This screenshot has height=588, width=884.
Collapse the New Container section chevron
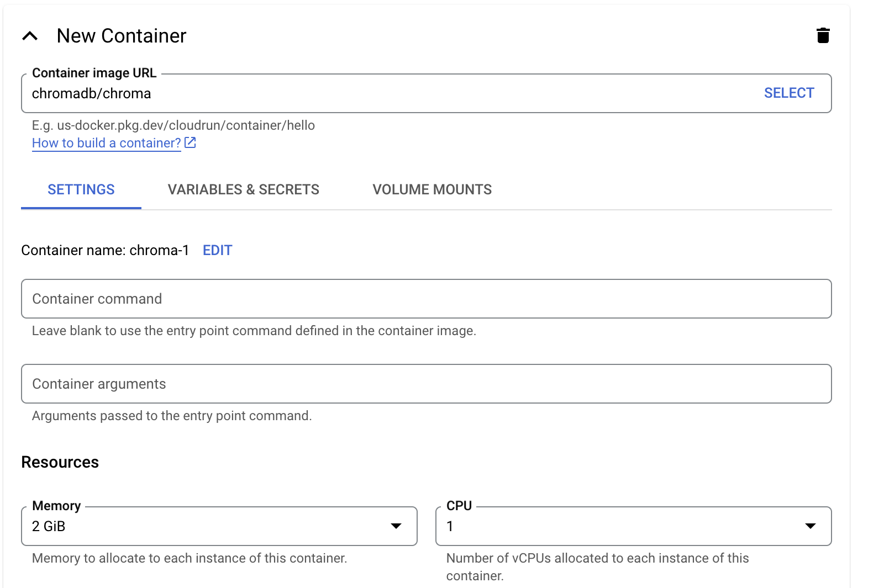tap(30, 36)
